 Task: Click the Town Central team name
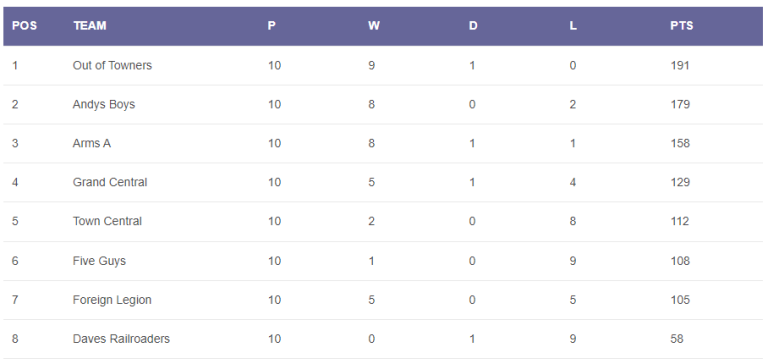tap(107, 221)
